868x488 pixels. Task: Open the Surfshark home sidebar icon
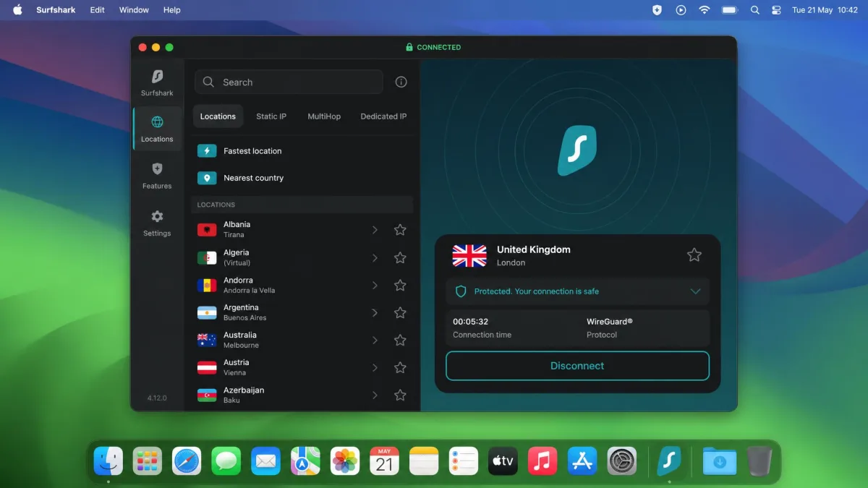point(157,77)
